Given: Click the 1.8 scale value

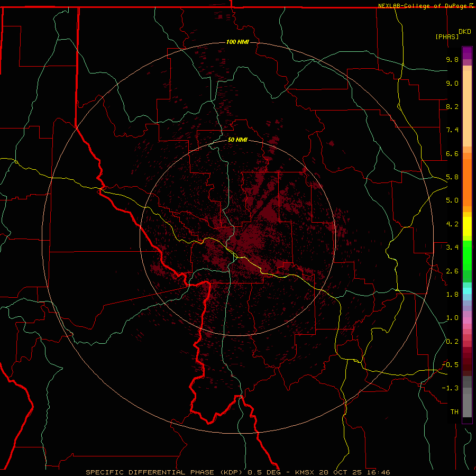Looking at the screenshot, I should (452, 295).
